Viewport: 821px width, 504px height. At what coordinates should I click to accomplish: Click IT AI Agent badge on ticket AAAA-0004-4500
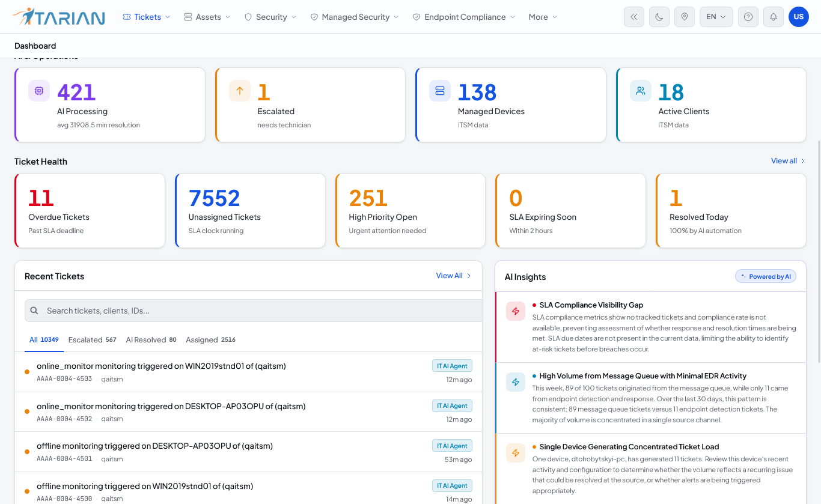[x=452, y=485]
